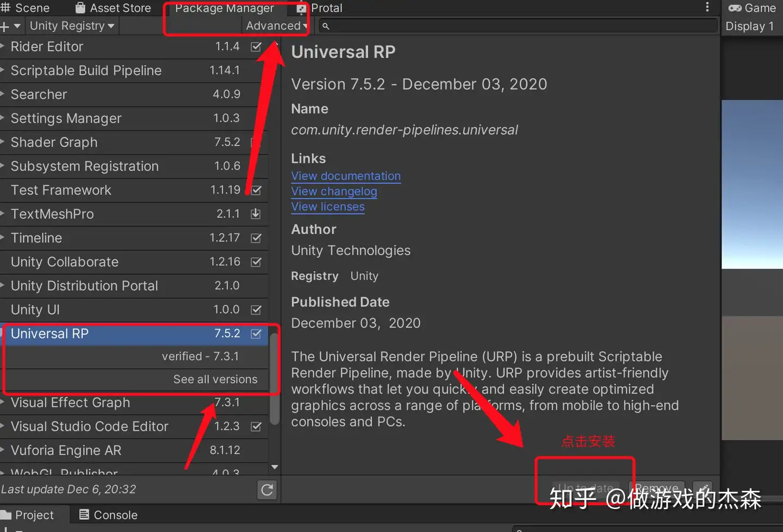Select the Unity Collaborate package
The image size is (783, 532).
tap(134, 262)
